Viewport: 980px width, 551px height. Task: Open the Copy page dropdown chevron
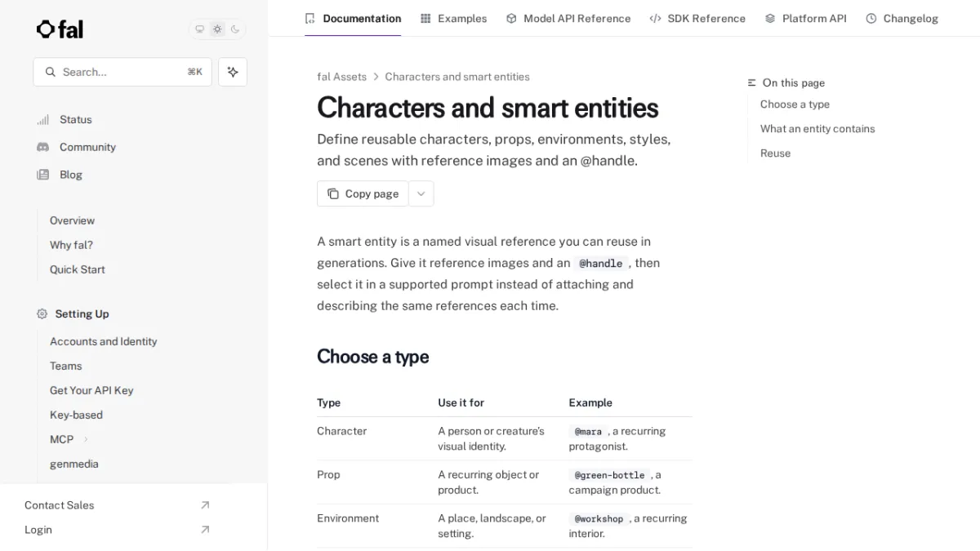[x=421, y=193]
